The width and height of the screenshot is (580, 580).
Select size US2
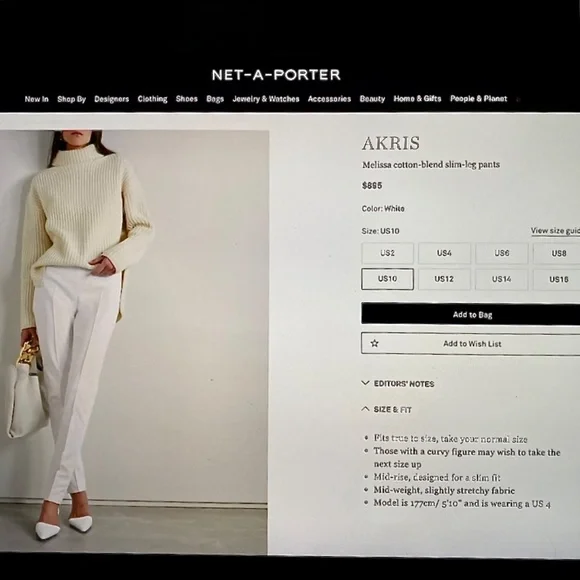point(387,253)
